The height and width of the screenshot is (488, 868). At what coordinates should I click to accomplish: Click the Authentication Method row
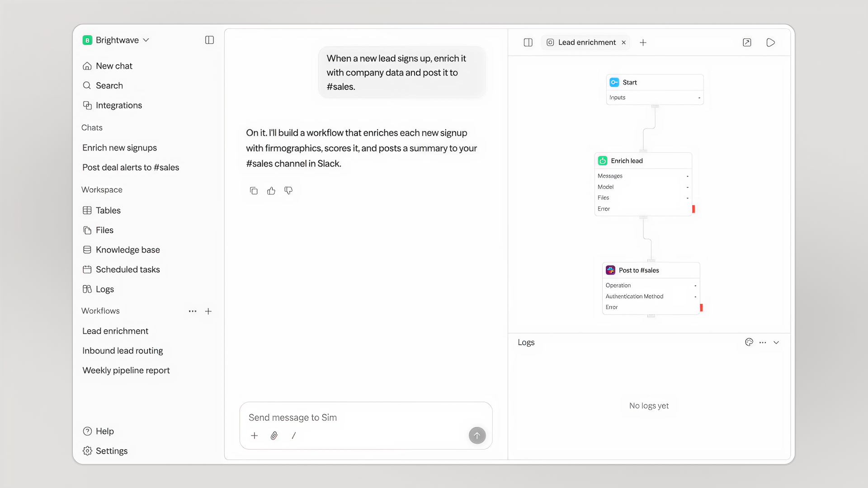651,296
